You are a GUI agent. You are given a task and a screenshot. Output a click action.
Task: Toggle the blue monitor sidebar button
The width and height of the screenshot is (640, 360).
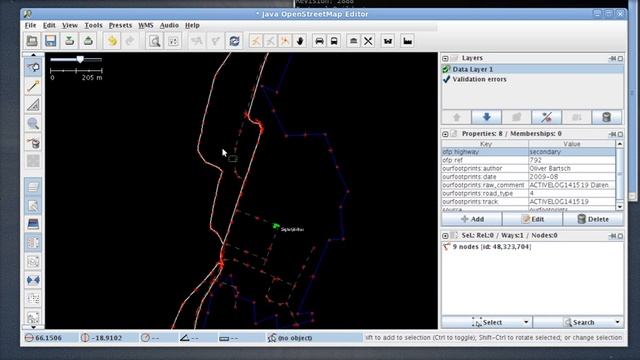[x=33, y=224]
